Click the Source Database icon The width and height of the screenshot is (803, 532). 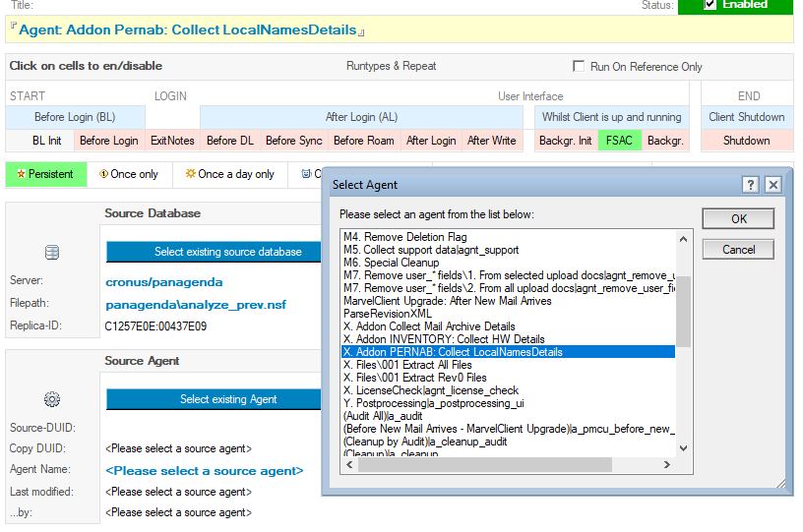coord(52,252)
